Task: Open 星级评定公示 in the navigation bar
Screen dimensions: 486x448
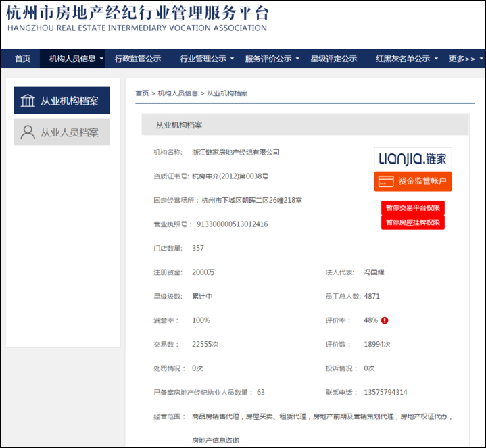Action: click(334, 59)
